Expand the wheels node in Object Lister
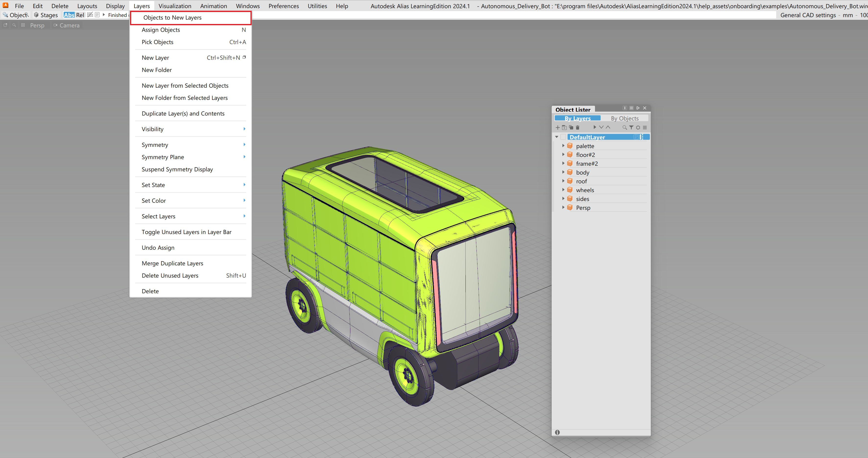The height and width of the screenshot is (458, 868). click(563, 190)
